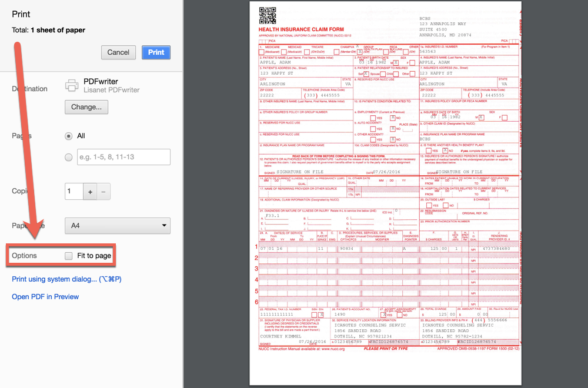Open the A4 paper size dropdown
588x388 pixels.
tap(118, 226)
